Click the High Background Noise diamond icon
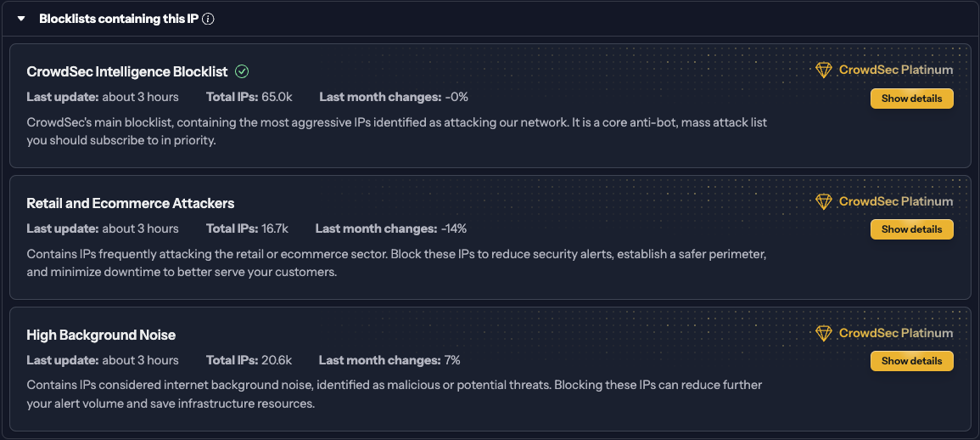The height and width of the screenshot is (440, 980). pyautogui.click(x=823, y=333)
